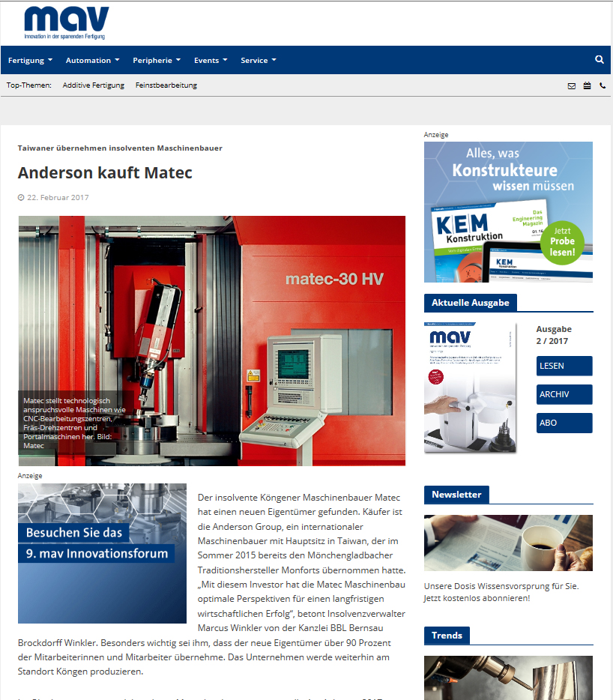Open Feinstbearbeitung top topic
Image resolution: width=613 pixels, height=700 pixels.
166,85
